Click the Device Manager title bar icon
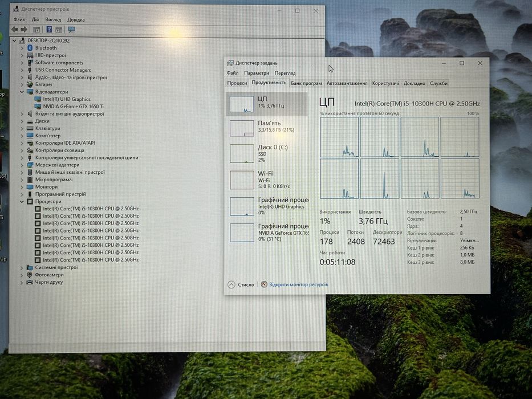Image resolution: width=532 pixels, height=399 pixels. (16, 9)
